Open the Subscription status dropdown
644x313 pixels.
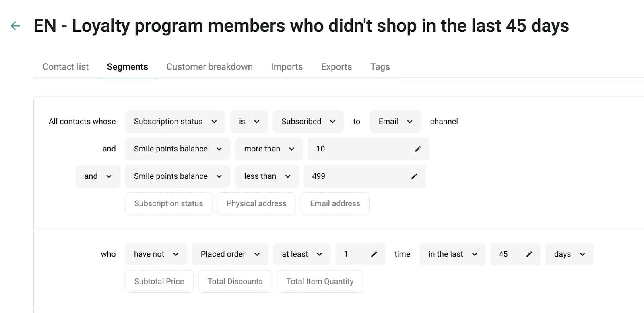coord(175,122)
